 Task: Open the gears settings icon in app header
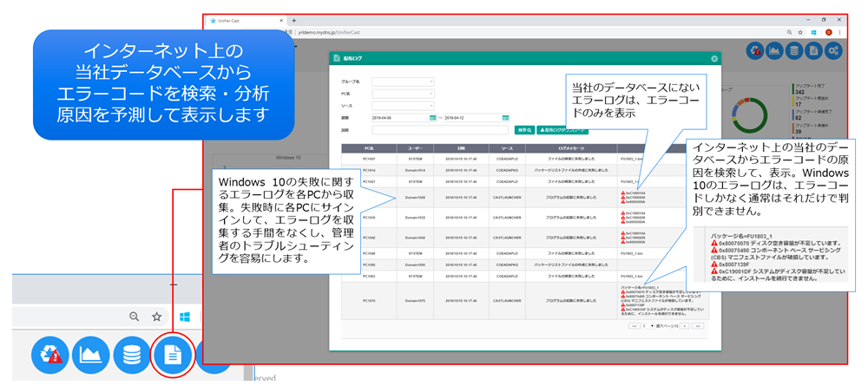(832, 51)
